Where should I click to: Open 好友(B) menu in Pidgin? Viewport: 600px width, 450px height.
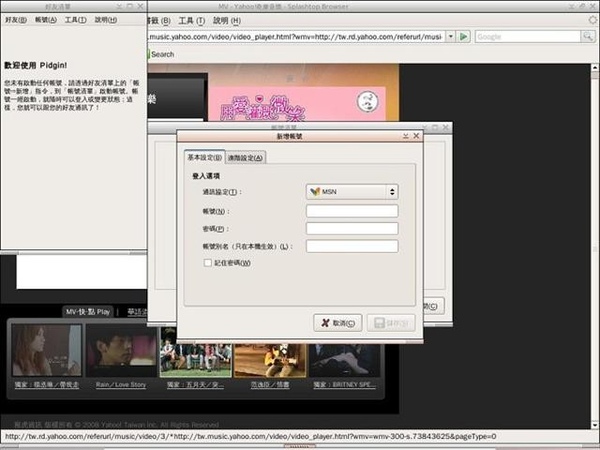(x=16, y=20)
